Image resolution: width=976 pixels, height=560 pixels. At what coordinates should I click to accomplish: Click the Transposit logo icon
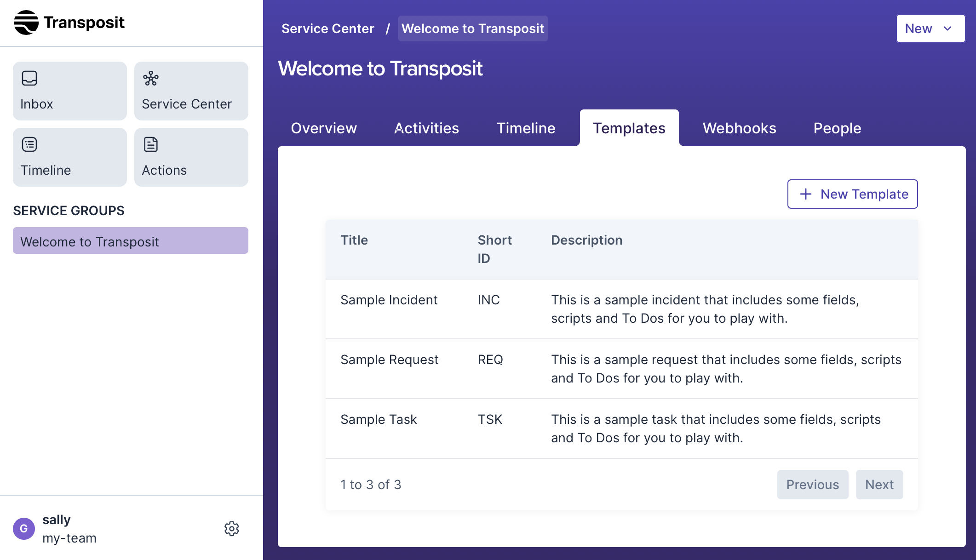click(26, 23)
